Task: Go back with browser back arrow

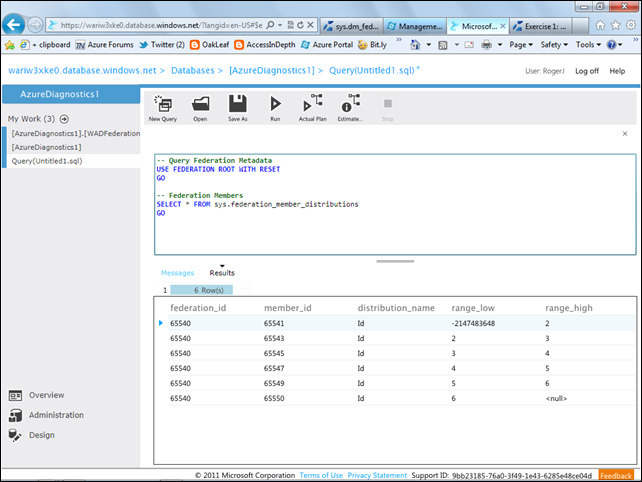Action: click(x=14, y=25)
